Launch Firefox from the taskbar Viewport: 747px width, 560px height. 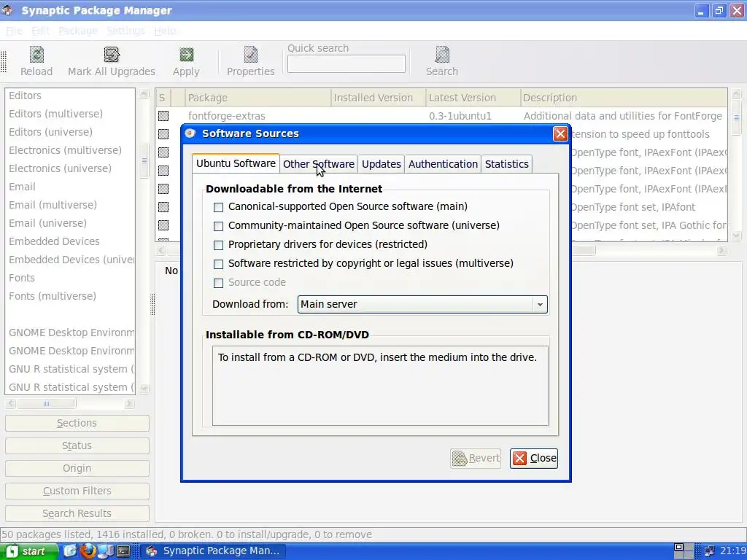tap(88, 551)
